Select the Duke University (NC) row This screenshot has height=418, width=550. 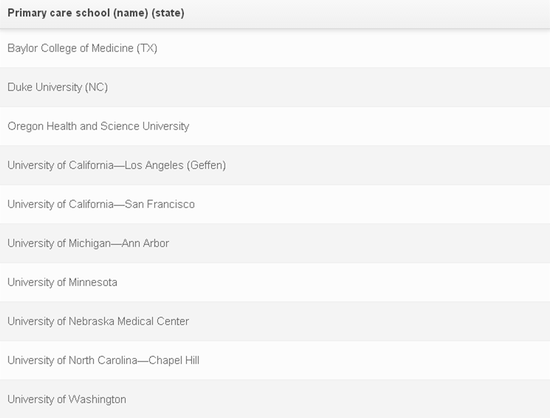(x=275, y=87)
